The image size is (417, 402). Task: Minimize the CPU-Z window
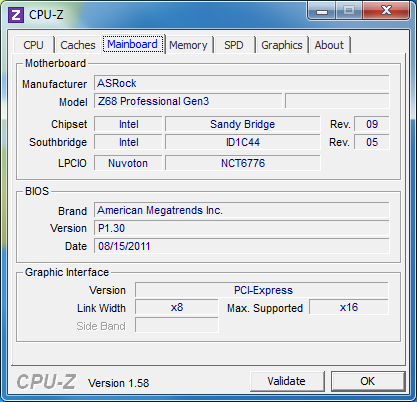click(322, 11)
